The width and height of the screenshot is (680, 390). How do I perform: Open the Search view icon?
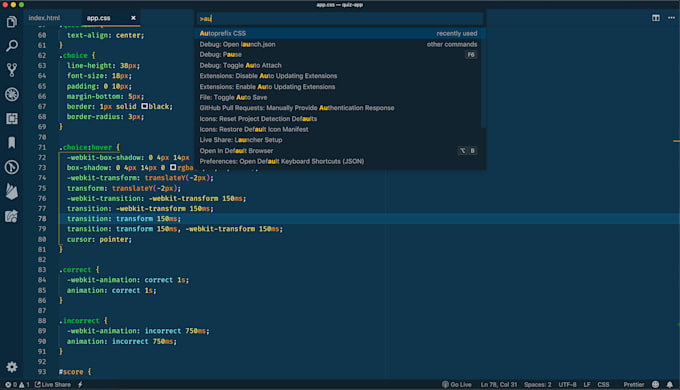[12, 46]
